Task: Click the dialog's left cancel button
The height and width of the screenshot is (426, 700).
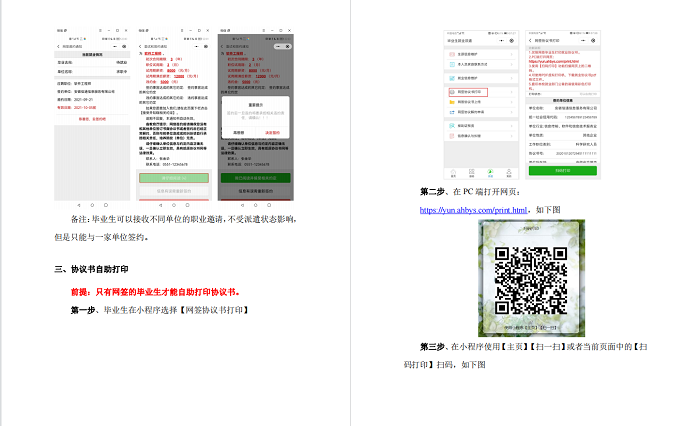Action: pyautogui.click(x=240, y=132)
